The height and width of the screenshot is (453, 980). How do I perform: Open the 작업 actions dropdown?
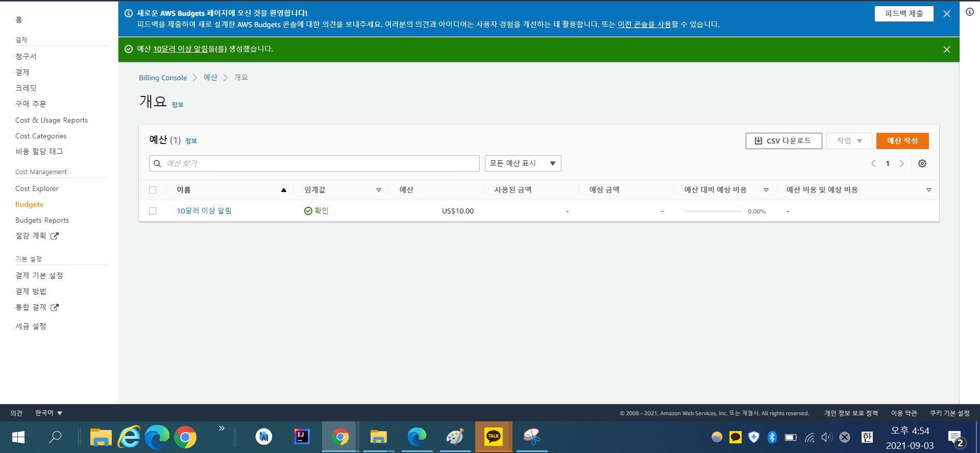coord(849,141)
